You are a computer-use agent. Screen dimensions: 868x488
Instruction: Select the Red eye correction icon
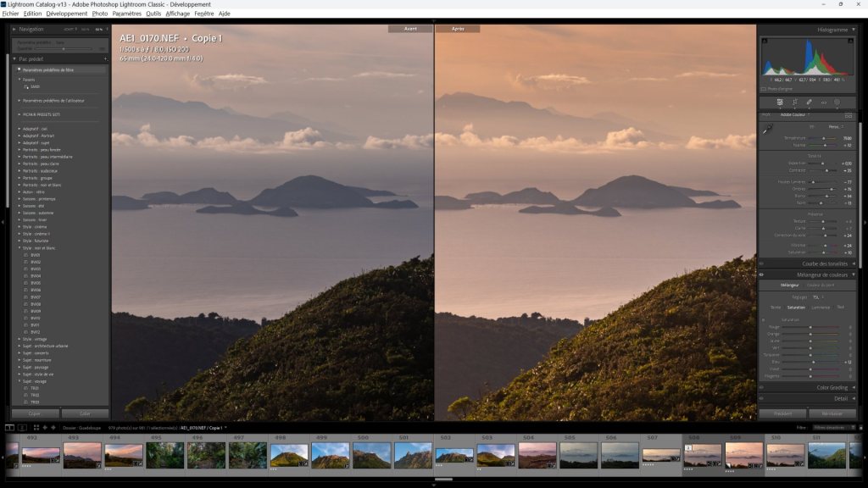pyautogui.click(x=823, y=103)
